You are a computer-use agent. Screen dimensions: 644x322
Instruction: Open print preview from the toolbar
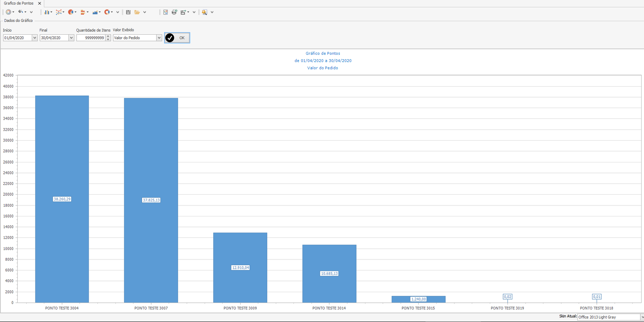click(x=165, y=12)
